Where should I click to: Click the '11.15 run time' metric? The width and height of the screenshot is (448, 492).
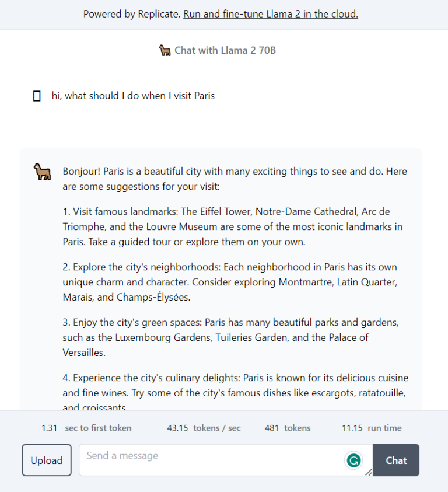372,428
